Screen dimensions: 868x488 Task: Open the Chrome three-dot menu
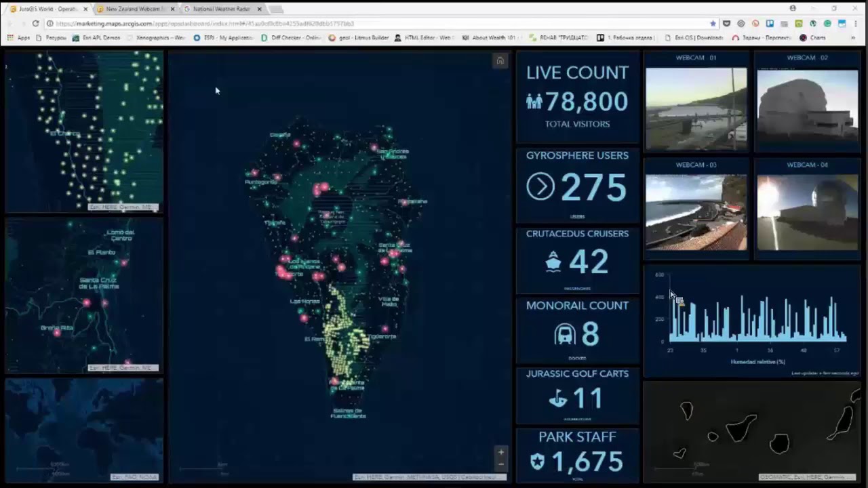pos(856,23)
